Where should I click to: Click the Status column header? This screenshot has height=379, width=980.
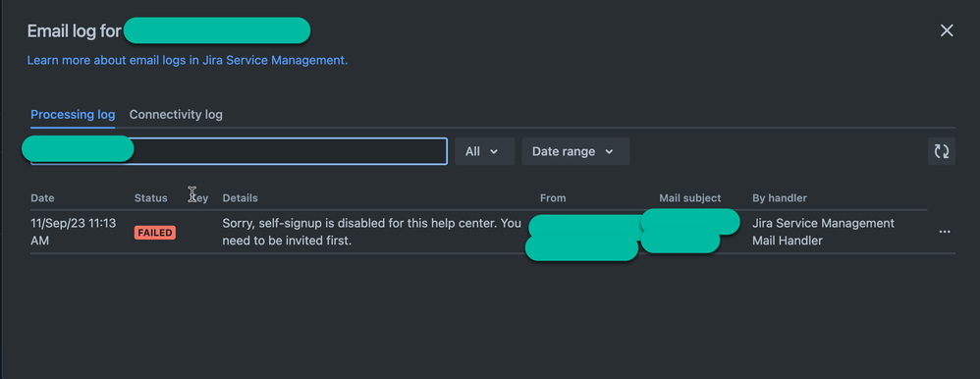[150, 197]
